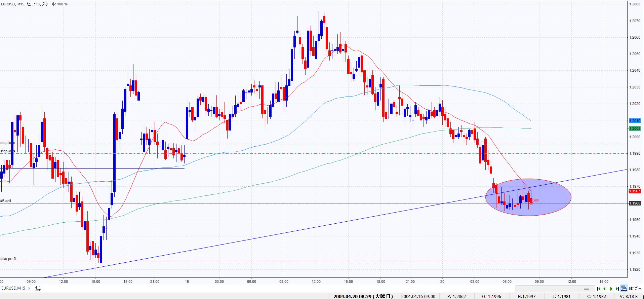Open the chart window list icon beside tab
The height and width of the screenshot is (299, 644).
pos(38,288)
